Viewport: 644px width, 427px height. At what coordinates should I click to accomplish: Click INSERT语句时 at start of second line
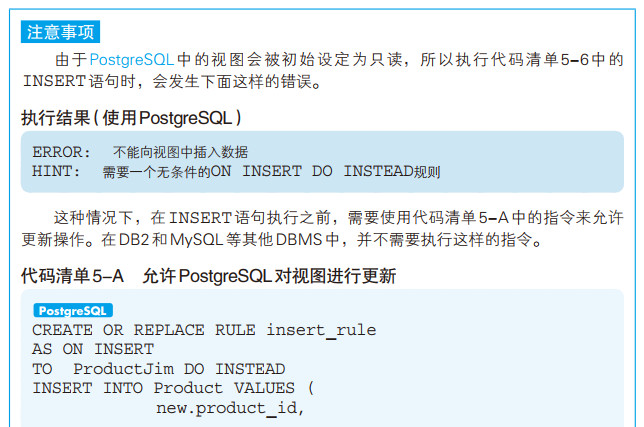tap(79, 81)
